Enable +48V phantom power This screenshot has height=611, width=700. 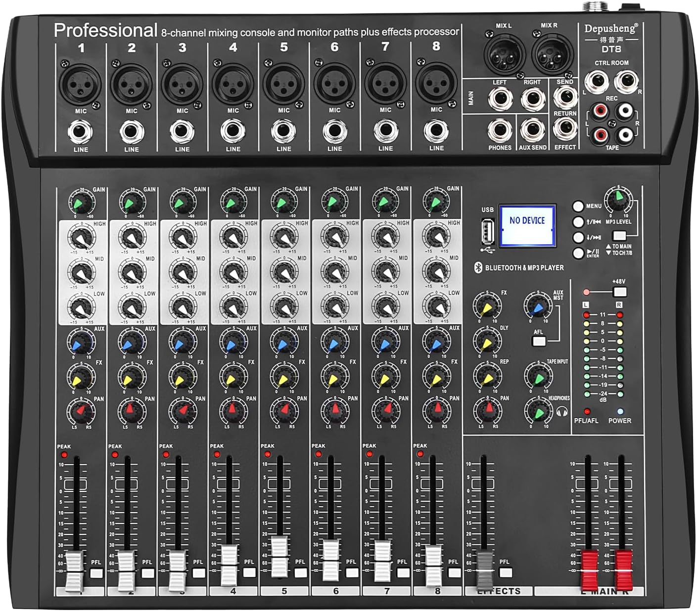pyautogui.click(x=620, y=292)
